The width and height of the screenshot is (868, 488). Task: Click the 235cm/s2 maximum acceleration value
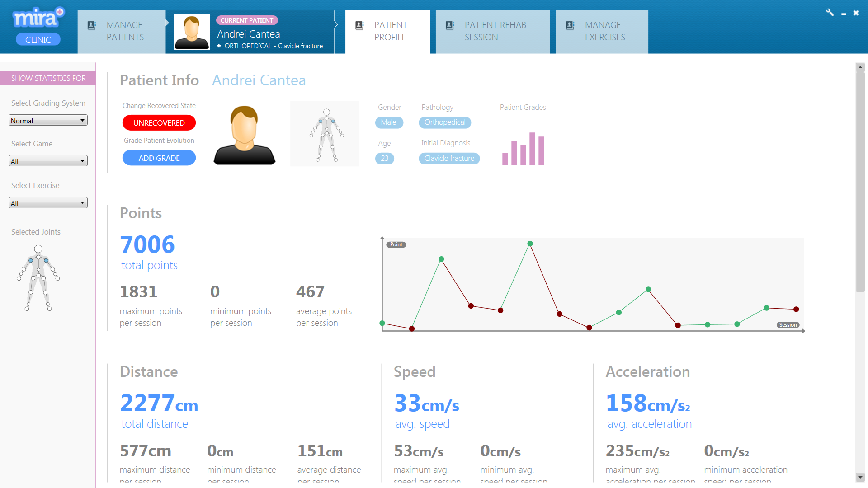(x=637, y=451)
